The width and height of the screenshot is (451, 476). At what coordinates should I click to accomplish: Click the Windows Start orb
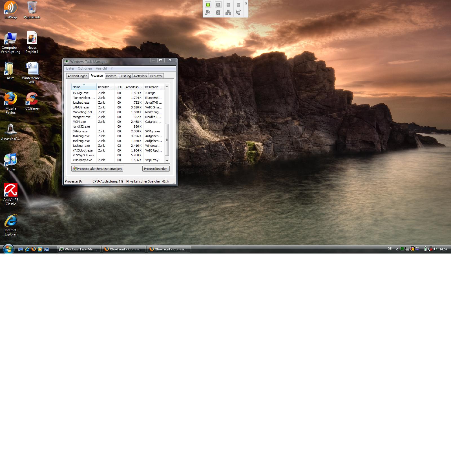click(8, 249)
